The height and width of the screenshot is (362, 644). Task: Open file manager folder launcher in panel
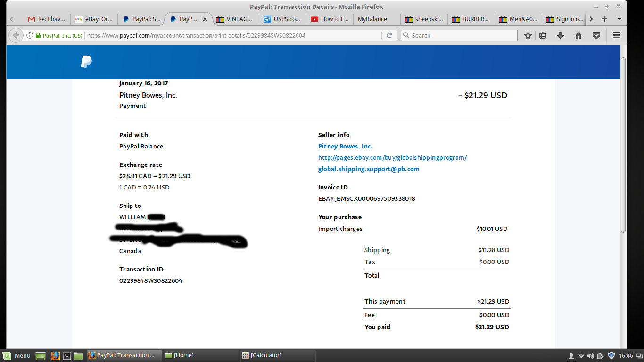[x=78, y=355]
